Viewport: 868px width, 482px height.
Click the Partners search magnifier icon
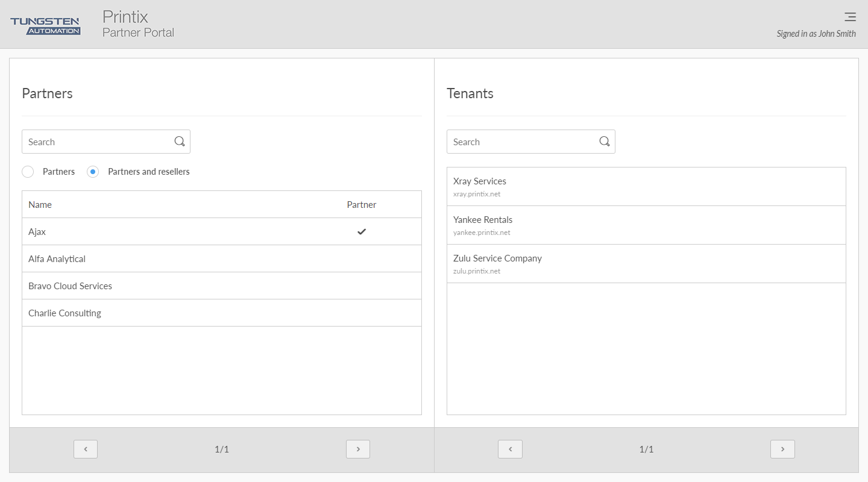[x=180, y=142]
